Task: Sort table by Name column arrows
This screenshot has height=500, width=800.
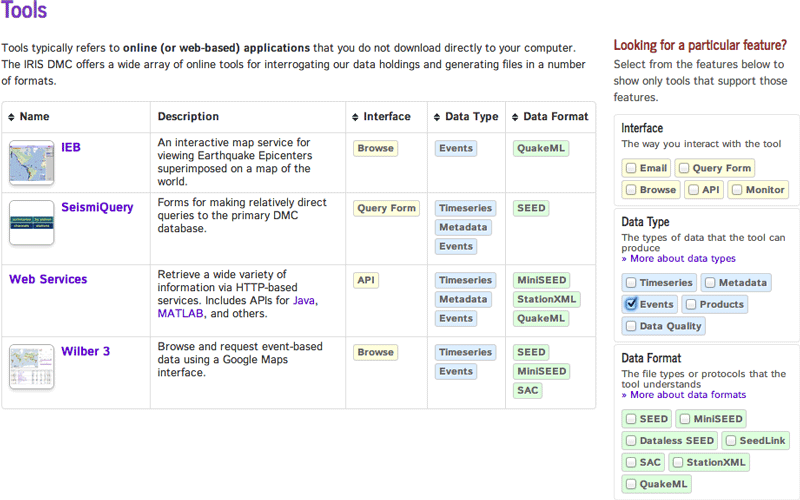Action: [x=11, y=117]
